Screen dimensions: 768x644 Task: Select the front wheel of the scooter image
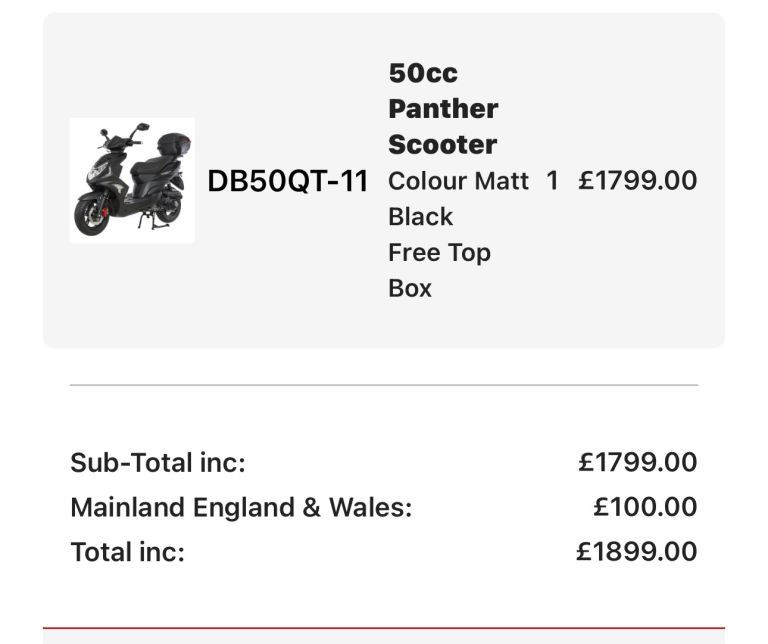coord(92,216)
